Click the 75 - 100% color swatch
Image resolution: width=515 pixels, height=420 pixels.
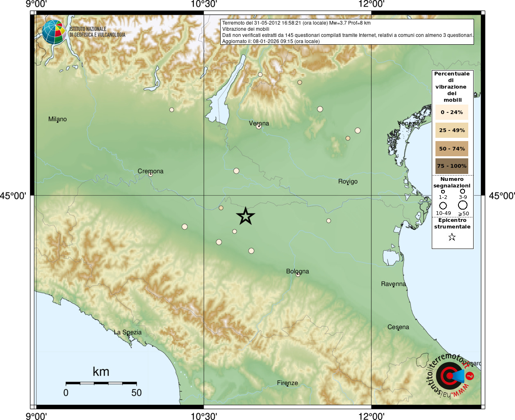point(452,166)
